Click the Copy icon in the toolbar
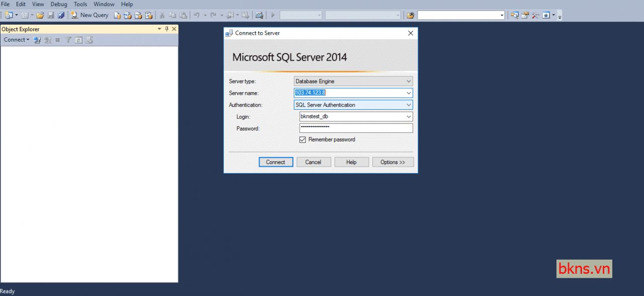 (173, 15)
